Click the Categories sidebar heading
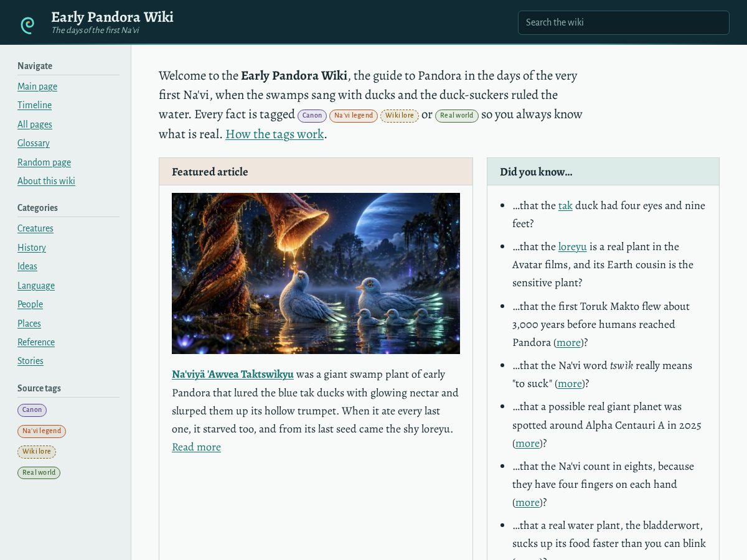The width and height of the screenshot is (747, 560). coord(37,208)
